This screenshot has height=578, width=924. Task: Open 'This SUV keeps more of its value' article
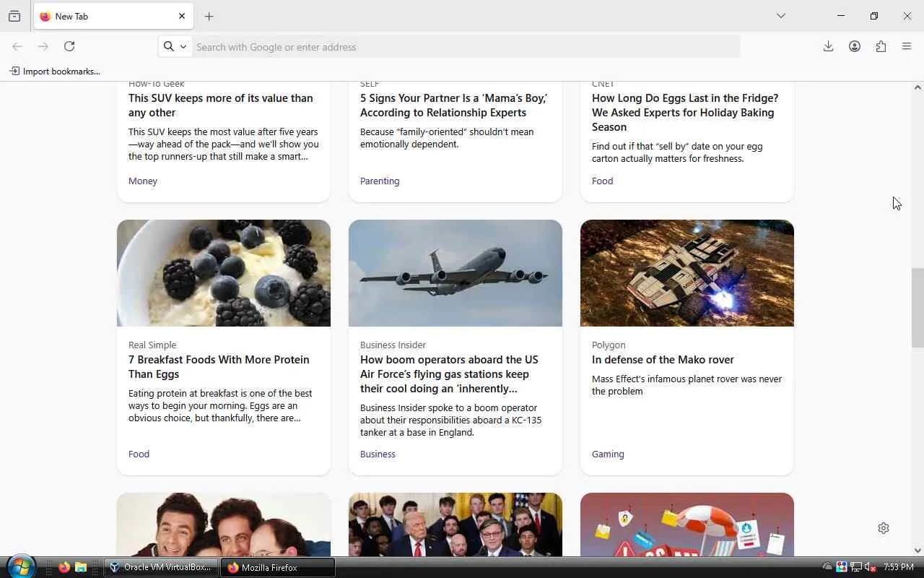(220, 105)
